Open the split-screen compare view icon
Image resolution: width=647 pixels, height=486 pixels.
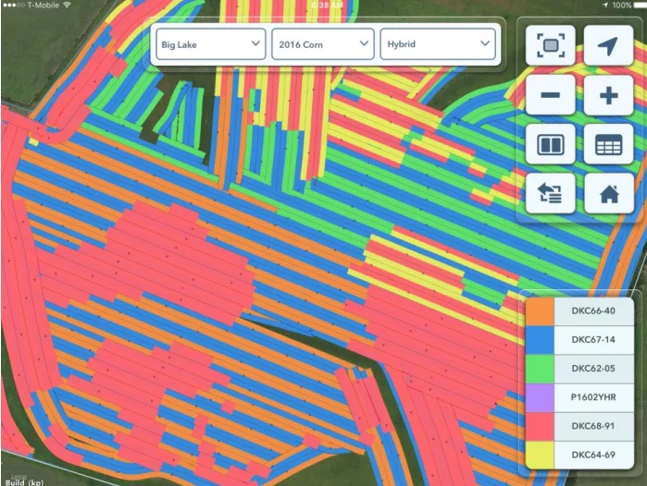point(552,146)
